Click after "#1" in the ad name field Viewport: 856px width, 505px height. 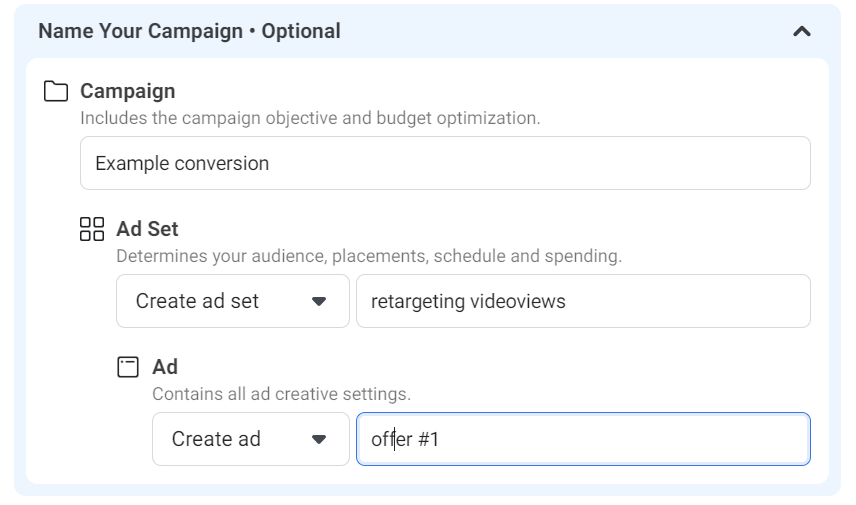(442, 439)
